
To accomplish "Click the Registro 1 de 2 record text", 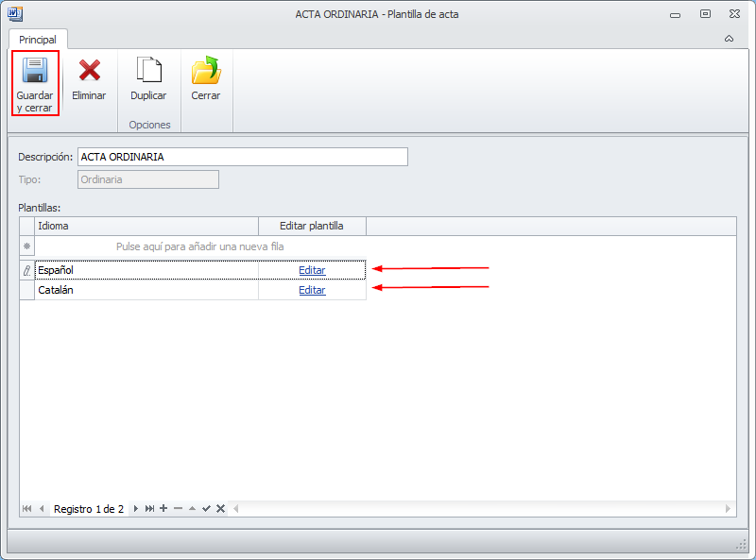I will (89, 509).
